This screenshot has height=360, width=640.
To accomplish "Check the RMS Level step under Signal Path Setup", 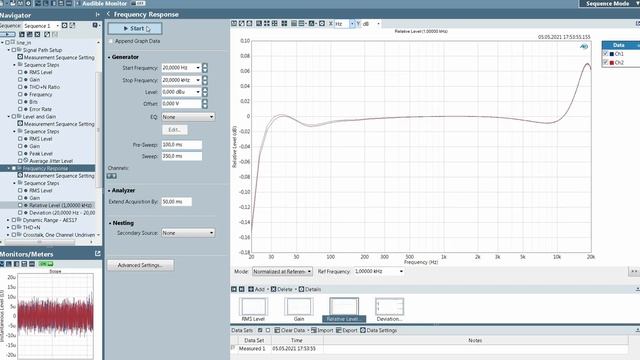I will (x=20, y=72).
